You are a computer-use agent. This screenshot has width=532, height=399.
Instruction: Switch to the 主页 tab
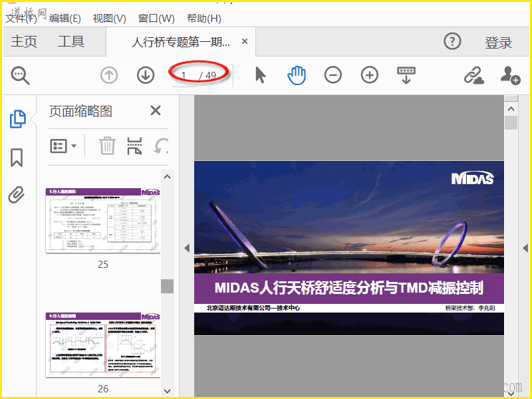24,42
